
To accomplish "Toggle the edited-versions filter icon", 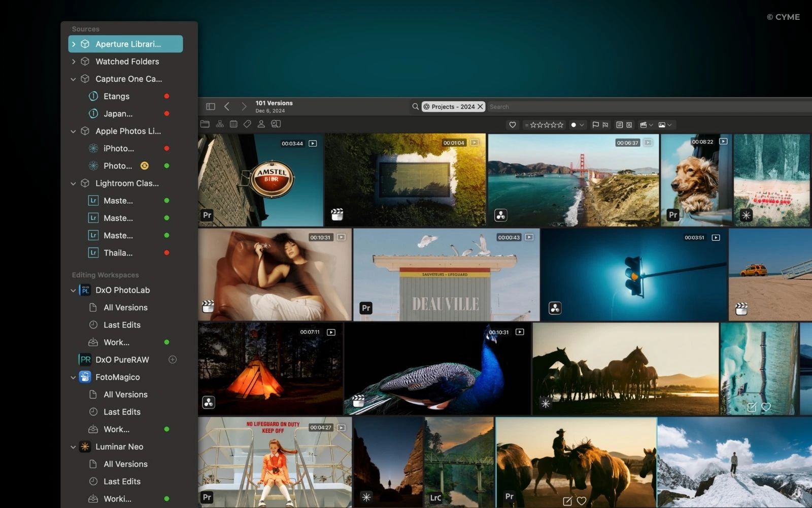I will coord(619,125).
